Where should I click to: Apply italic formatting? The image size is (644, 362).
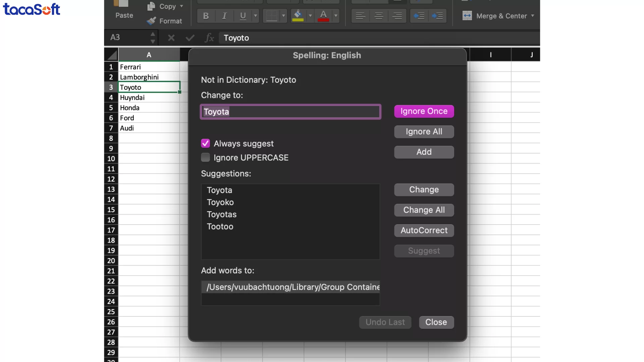(x=224, y=16)
